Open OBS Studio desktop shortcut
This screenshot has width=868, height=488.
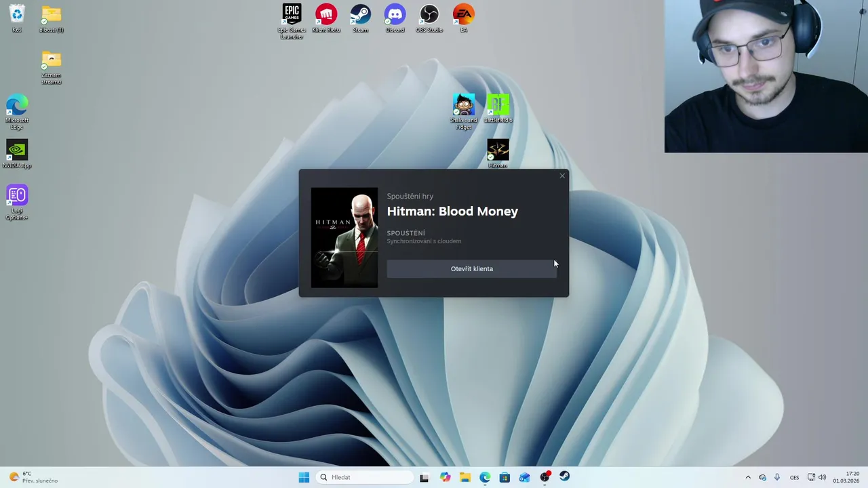click(429, 18)
